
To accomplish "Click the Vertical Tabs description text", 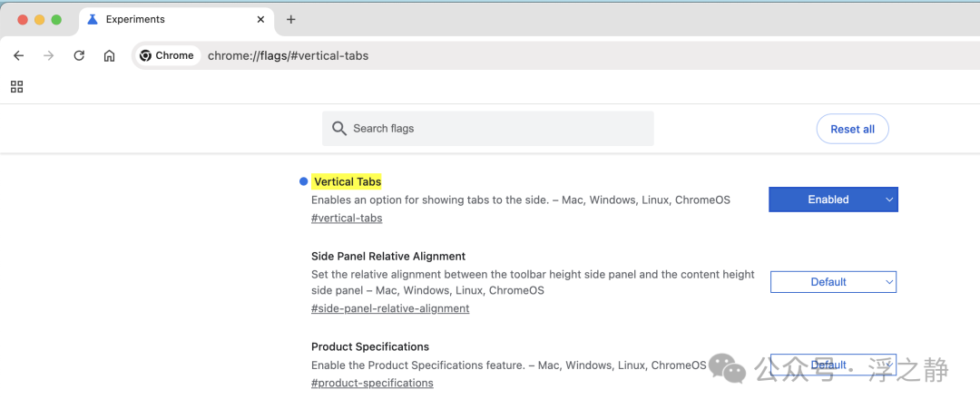I will click(521, 200).
